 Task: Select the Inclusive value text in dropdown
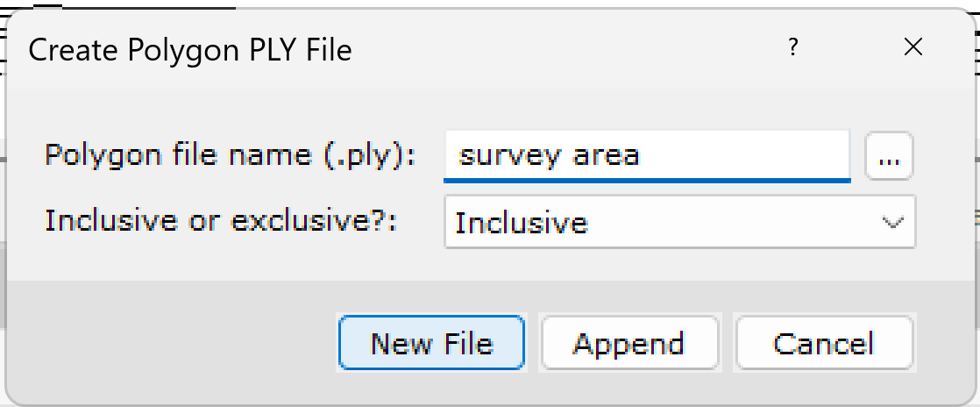pos(522,223)
